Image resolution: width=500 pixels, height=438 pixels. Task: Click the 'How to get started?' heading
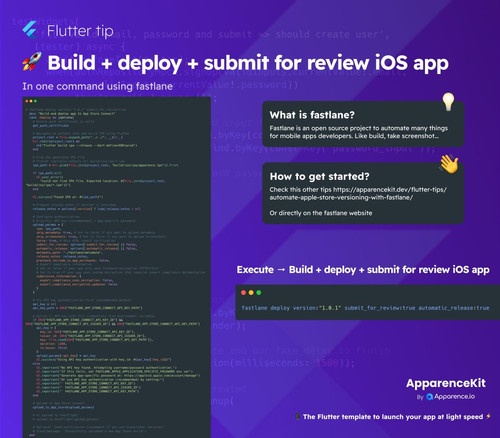[x=319, y=177]
